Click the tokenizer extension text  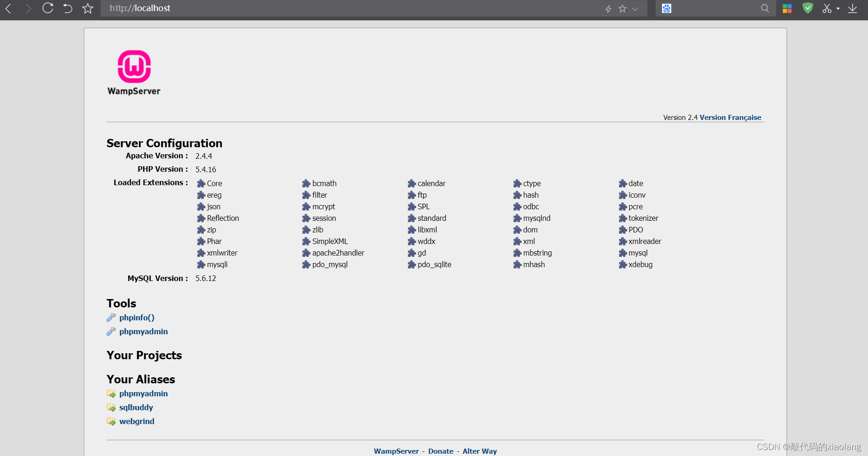click(x=643, y=218)
